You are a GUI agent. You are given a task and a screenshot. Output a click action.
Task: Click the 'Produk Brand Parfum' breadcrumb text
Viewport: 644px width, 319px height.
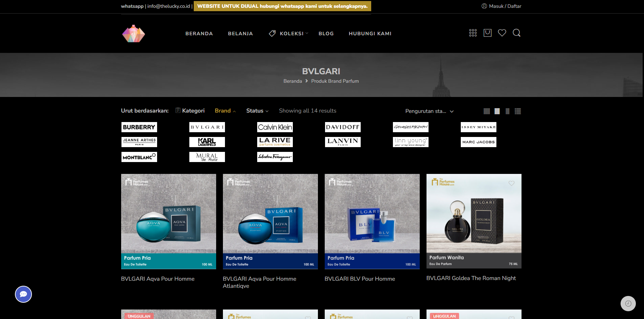(x=335, y=81)
